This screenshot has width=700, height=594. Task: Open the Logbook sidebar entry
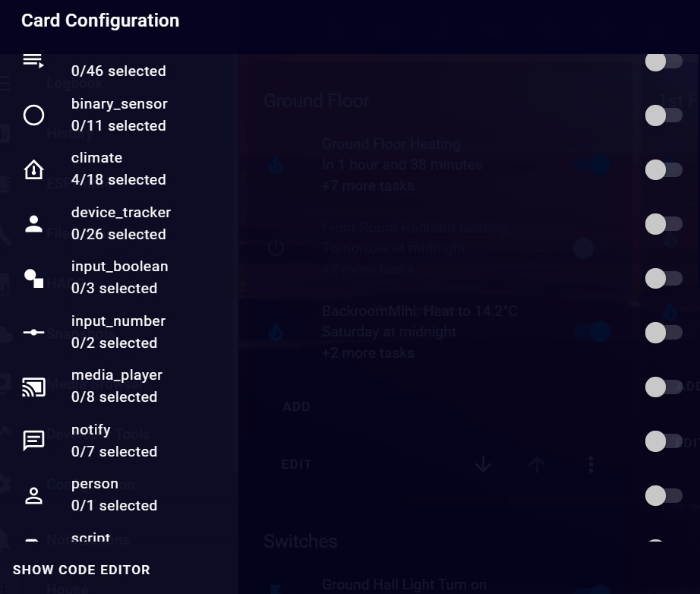coord(74,83)
